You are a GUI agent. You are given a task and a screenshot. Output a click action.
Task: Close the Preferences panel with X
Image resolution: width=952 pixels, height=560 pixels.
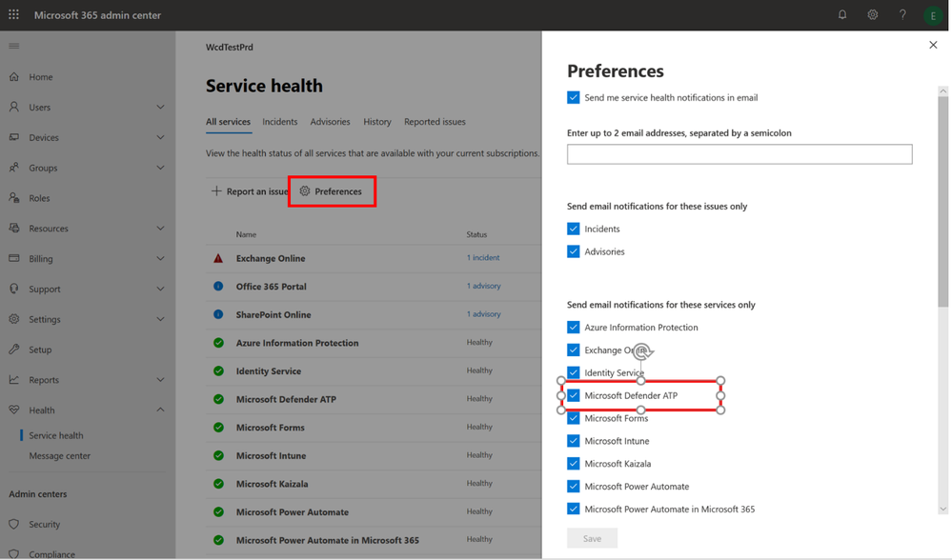point(933,45)
